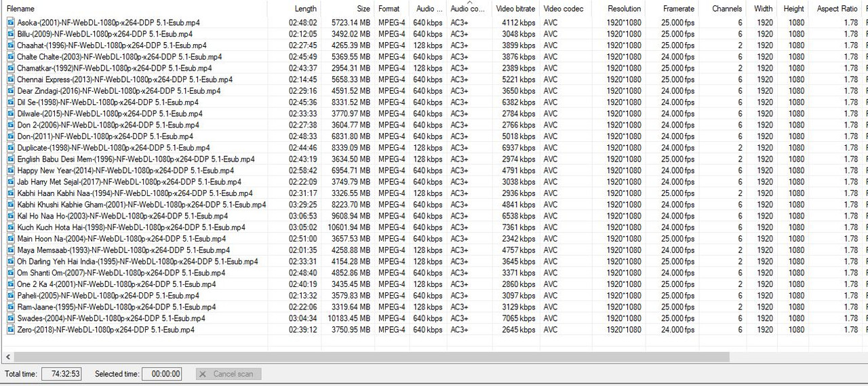Click the horizontal scrollbar thumb
The height and width of the screenshot is (386, 868).
coord(371,357)
